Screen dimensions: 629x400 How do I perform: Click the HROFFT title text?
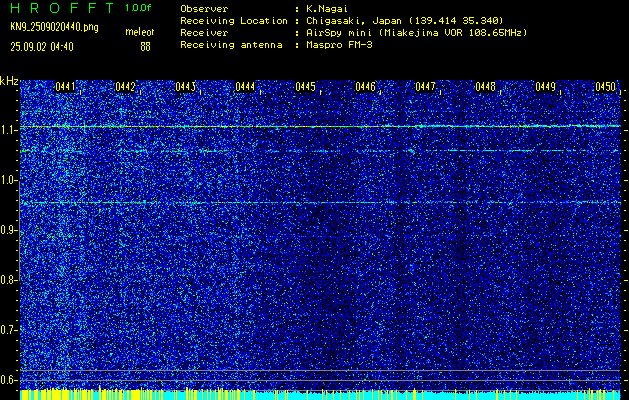pos(62,8)
